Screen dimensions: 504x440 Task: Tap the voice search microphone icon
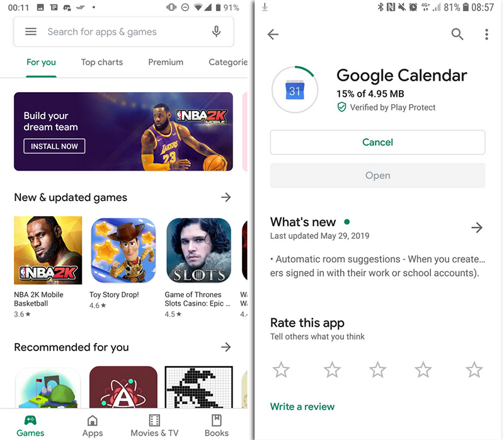[x=216, y=32]
